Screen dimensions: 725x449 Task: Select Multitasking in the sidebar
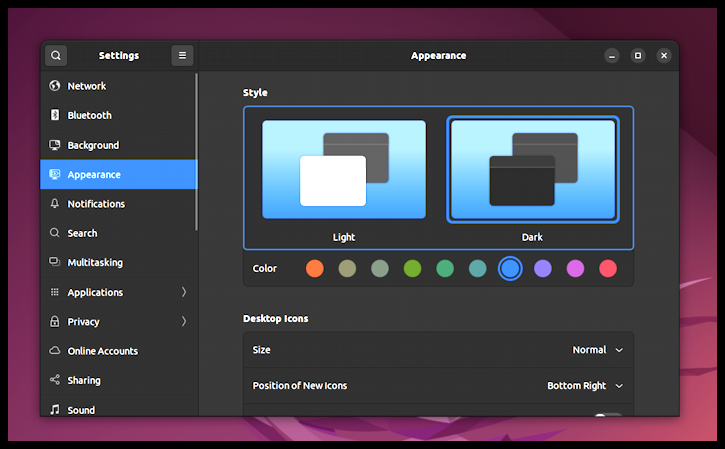click(x=119, y=262)
